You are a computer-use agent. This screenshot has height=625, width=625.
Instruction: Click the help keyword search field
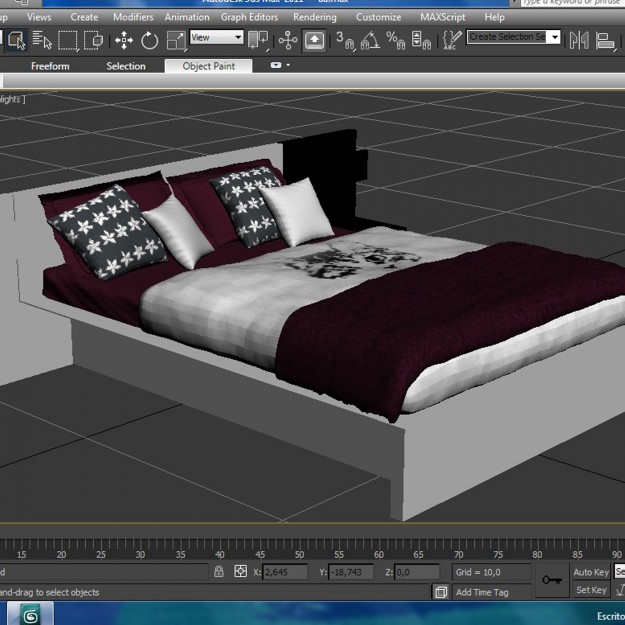573,3
